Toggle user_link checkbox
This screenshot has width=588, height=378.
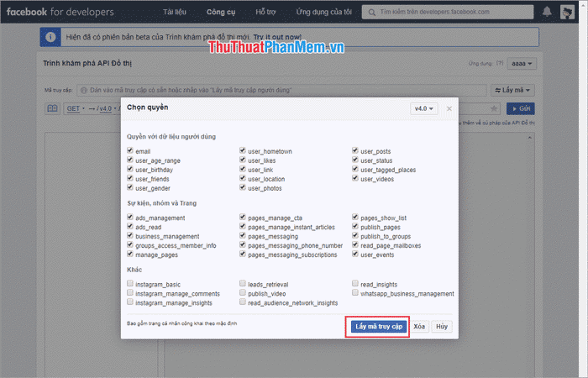click(x=243, y=169)
